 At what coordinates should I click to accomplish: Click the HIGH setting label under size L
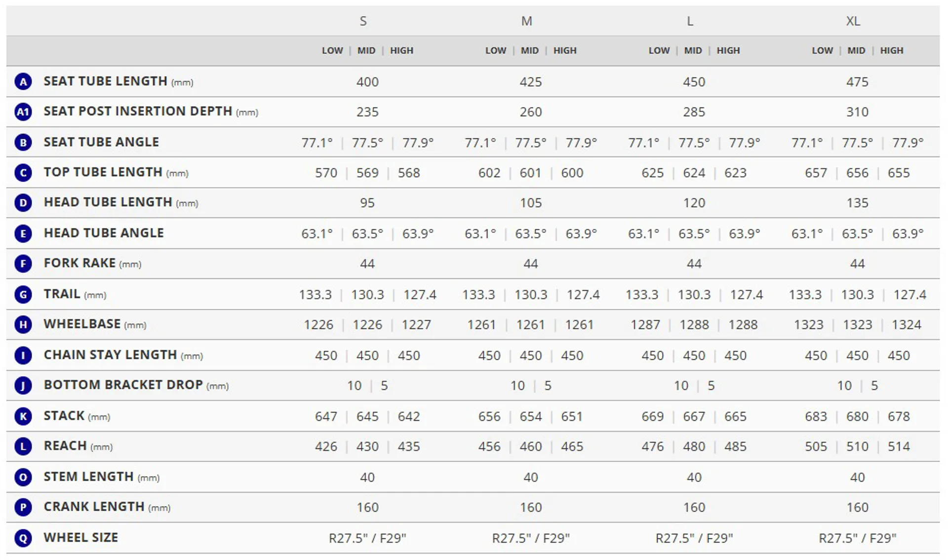(728, 51)
